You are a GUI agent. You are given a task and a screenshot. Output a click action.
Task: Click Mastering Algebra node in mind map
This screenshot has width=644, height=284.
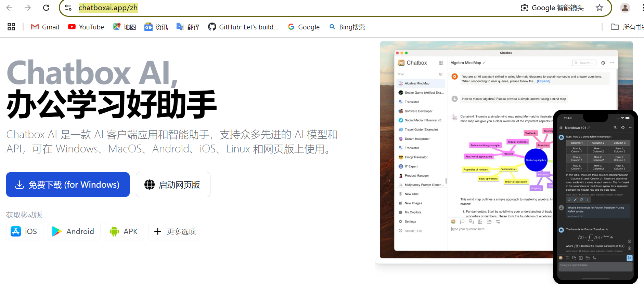pyautogui.click(x=536, y=160)
